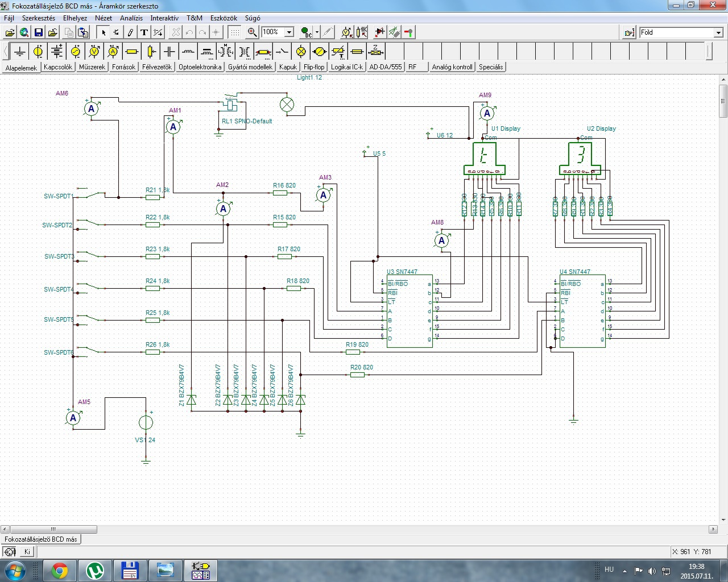Open the 100% zoom dropdown
This screenshot has height=582, width=728.
289,32
